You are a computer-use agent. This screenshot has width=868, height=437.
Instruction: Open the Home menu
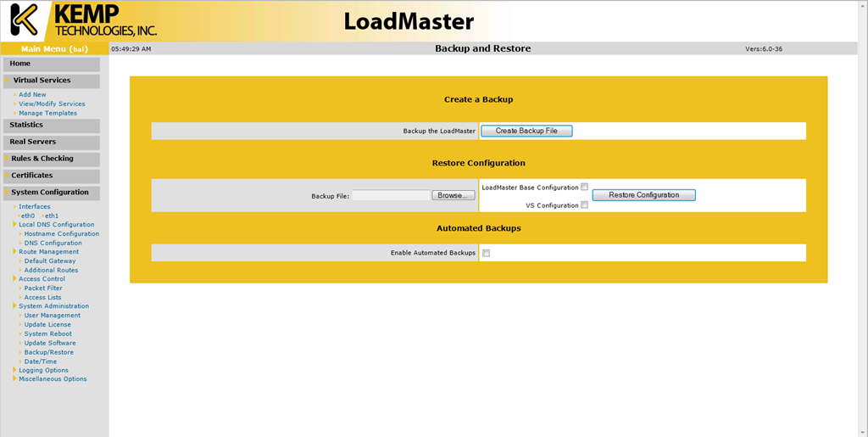coord(52,64)
